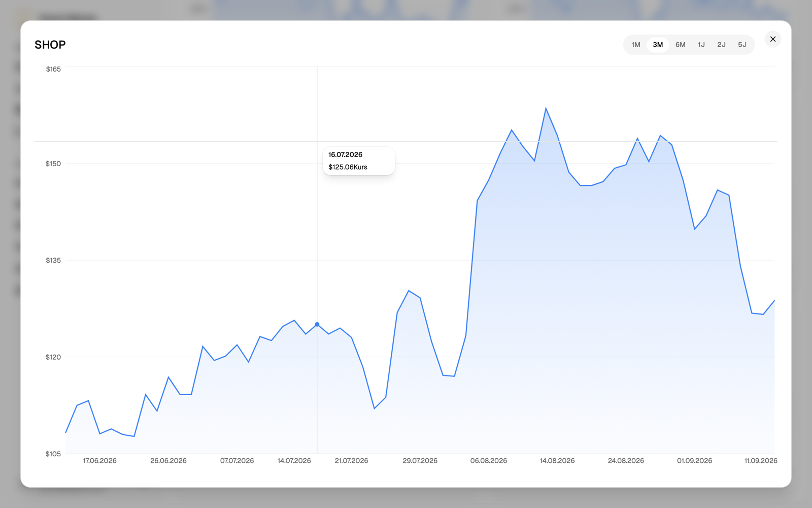This screenshot has height=508, width=812.
Task: Click the 29.07.2026 date label
Action: pyautogui.click(x=420, y=461)
